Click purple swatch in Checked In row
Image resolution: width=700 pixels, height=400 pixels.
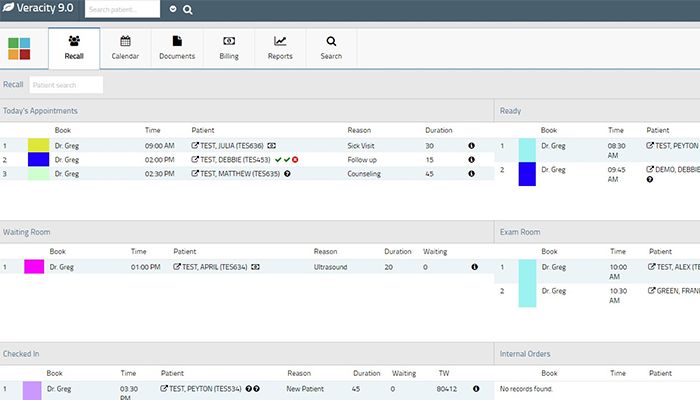click(x=32, y=391)
